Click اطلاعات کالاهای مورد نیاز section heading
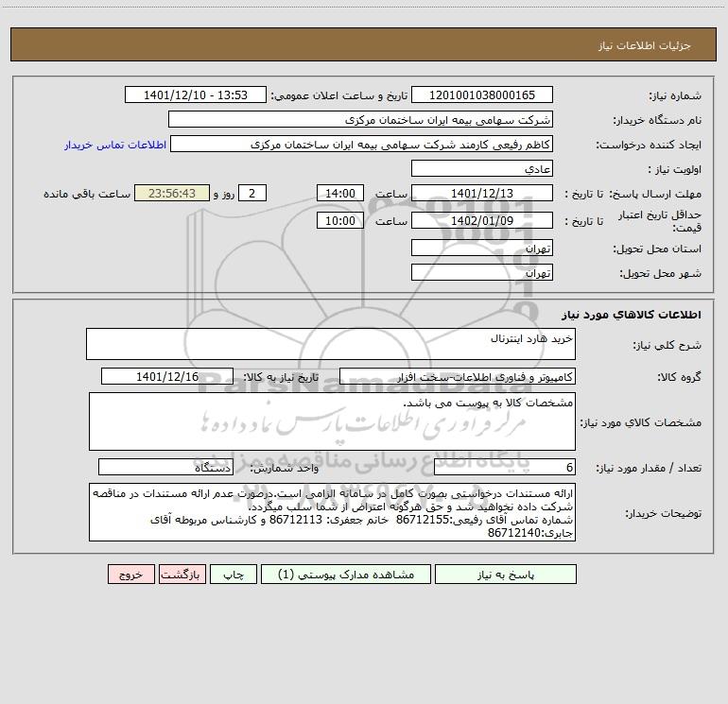 632,315
